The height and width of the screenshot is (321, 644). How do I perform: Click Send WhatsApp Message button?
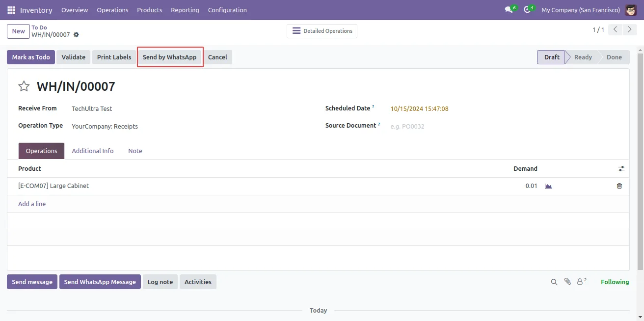(x=100, y=282)
